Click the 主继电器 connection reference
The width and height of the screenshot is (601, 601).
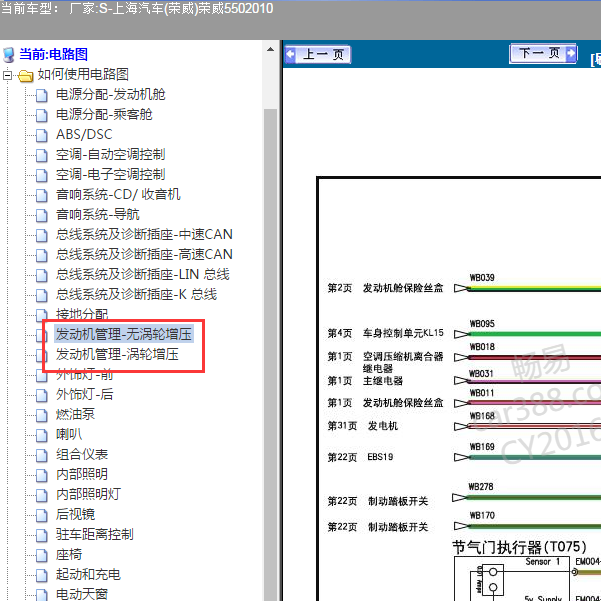[x=383, y=381]
